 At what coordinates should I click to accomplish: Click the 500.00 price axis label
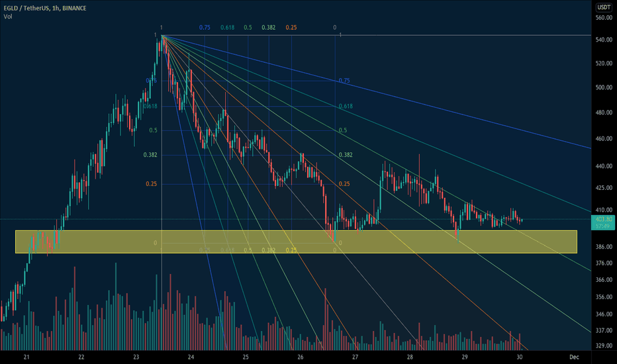coord(604,87)
